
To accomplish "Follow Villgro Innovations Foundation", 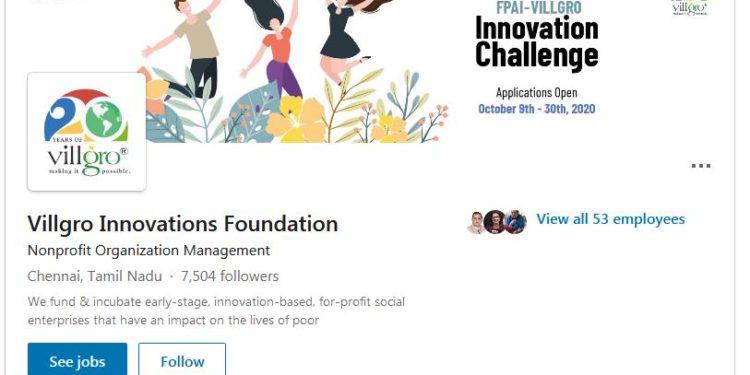I will 182,360.
